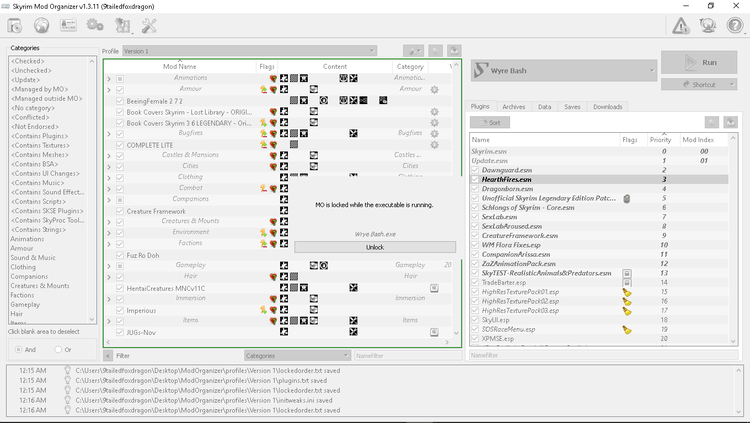Click the note icon on JUGs-Nov row
The height and width of the screenshot is (423, 750).
point(434,332)
